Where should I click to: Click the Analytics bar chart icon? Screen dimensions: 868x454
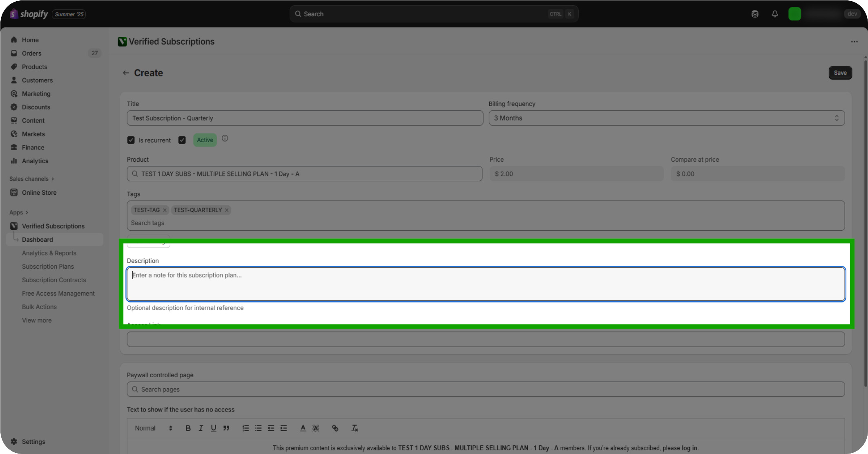pos(14,161)
